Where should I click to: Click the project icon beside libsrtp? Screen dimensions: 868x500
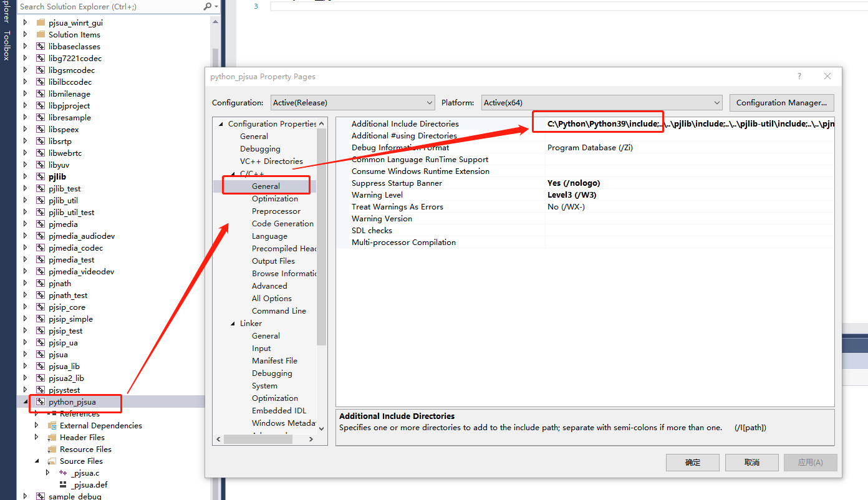(41, 141)
